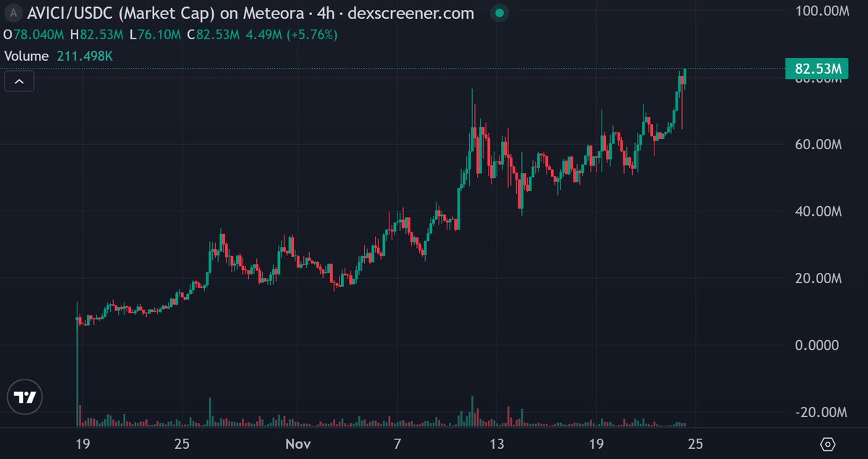Screen dimensions: 868x459
Task: Click the 20.00M price axis label
Action: click(x=817, y=279)
